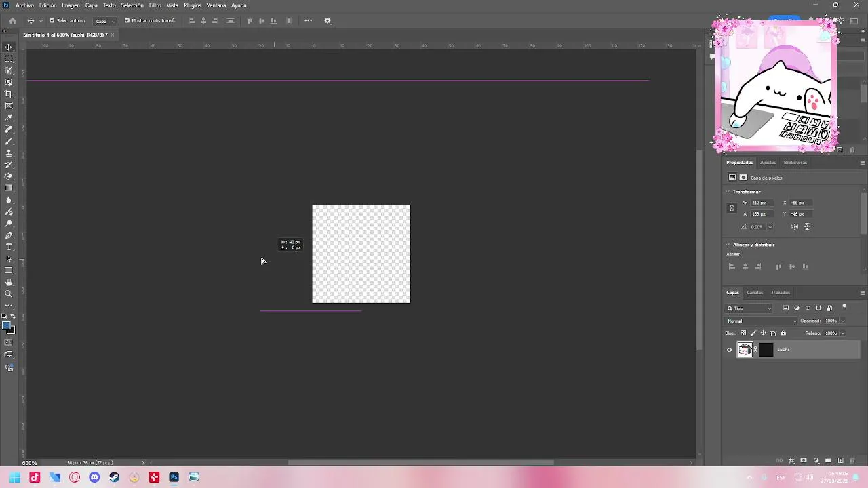Click the horizontal canvas scrollbar
This screenshot has width=868, height=488.
pos(420,463)
